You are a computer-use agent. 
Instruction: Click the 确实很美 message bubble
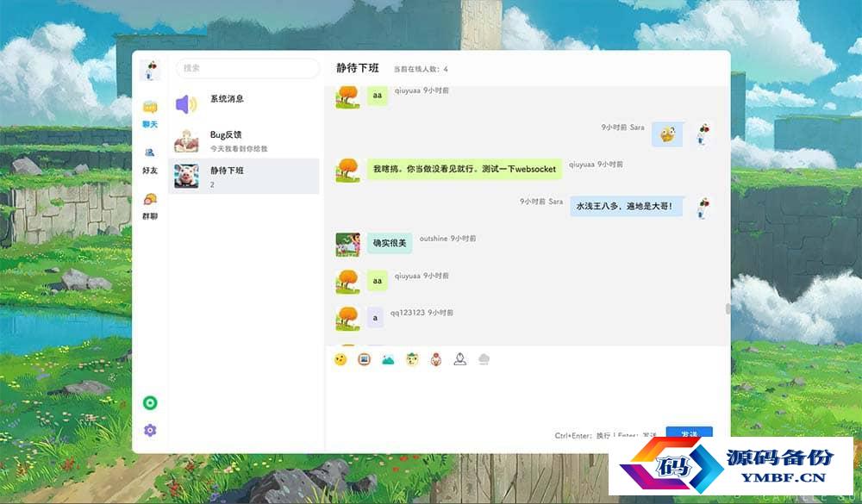point(390,243)
